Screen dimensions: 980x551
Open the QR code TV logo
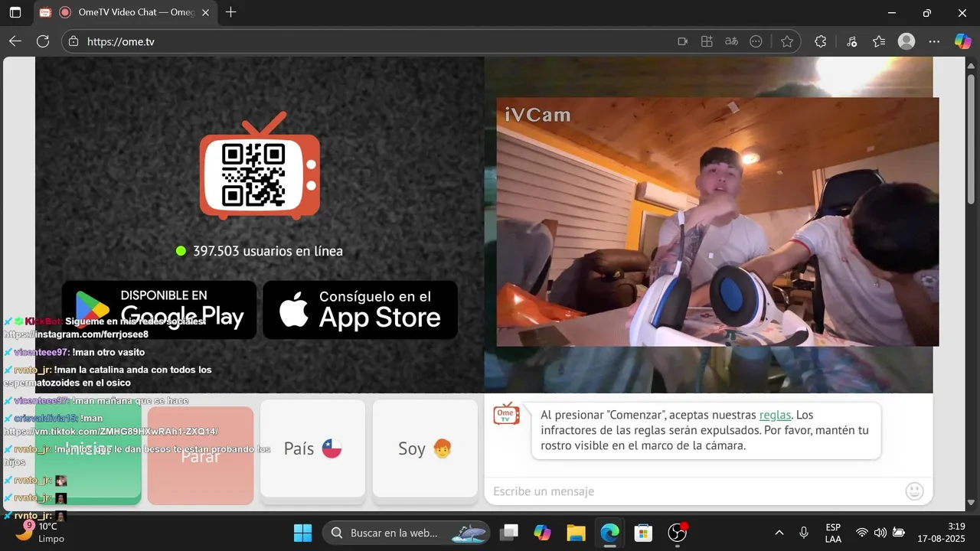tap(260, 165)
